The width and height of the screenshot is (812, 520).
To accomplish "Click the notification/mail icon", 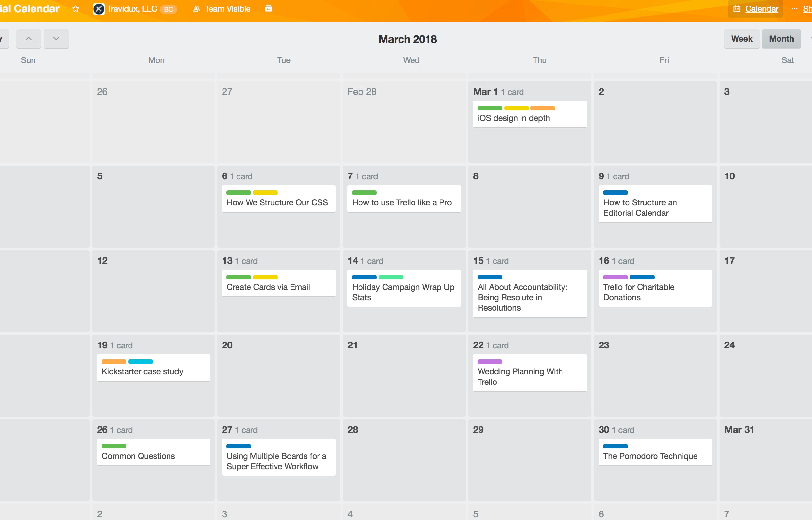I will click(269, 8).
